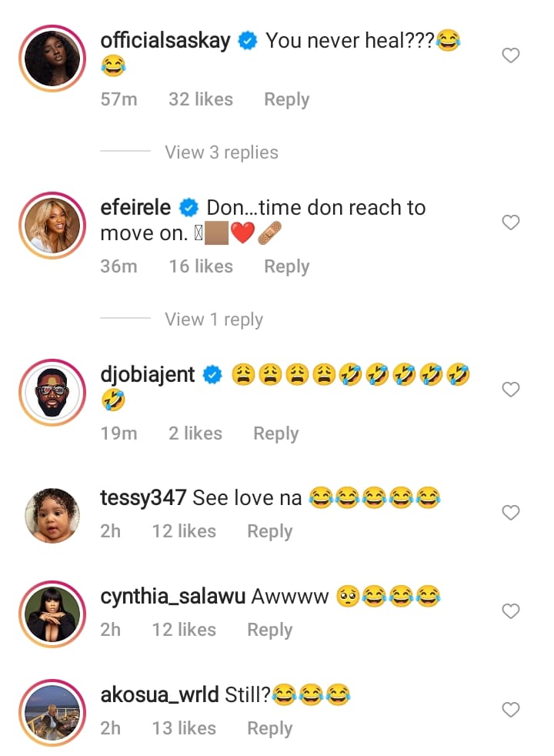
Task: Reply to officialsaskay's comment
Action: [286, 99]
